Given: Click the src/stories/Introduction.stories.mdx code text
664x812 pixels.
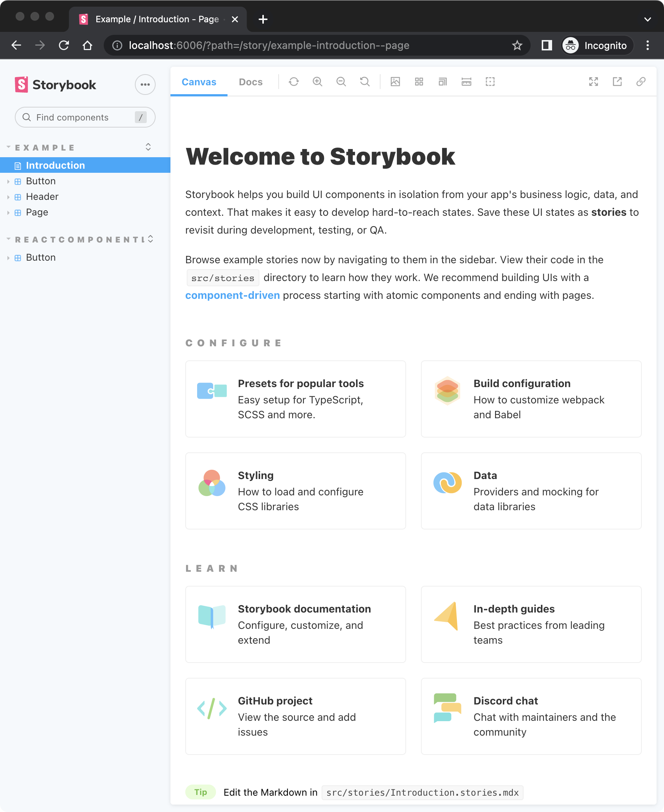Looking at the screenshot, I should click(422, 792).
